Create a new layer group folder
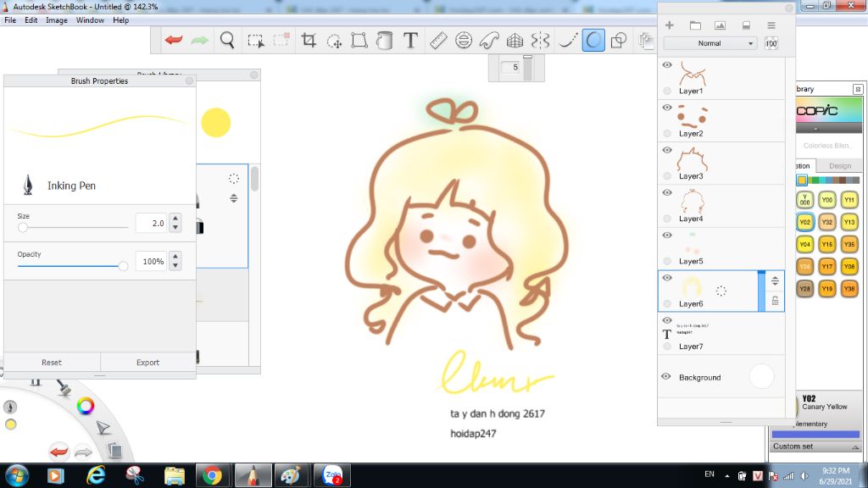Viewport: 868px width, 488px height. [695, 25]
